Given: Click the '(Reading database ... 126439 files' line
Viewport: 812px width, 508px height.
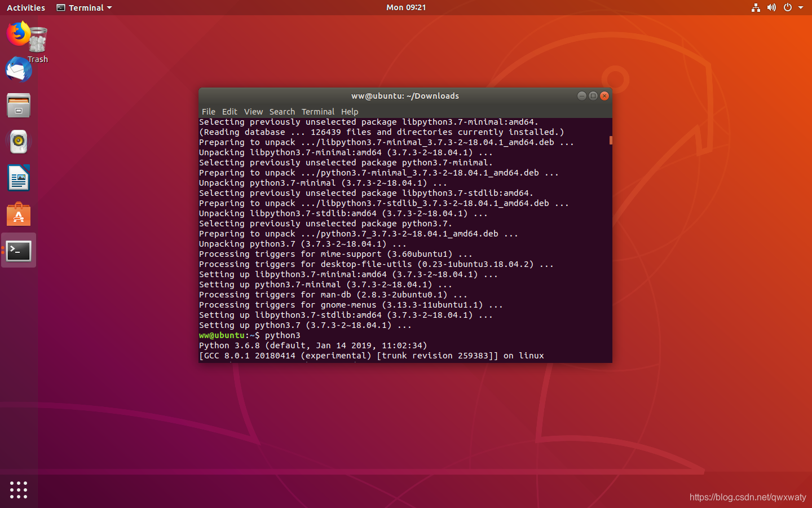Looking at the screenshot, I should coord(382,132).
